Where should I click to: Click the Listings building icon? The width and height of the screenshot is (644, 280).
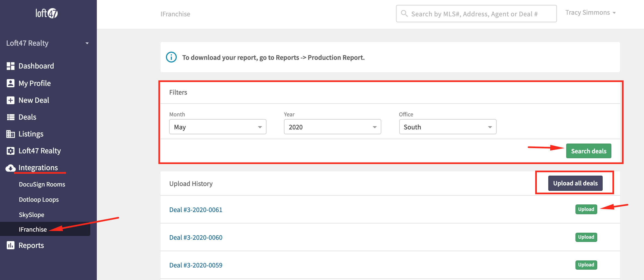coord(11,134)
